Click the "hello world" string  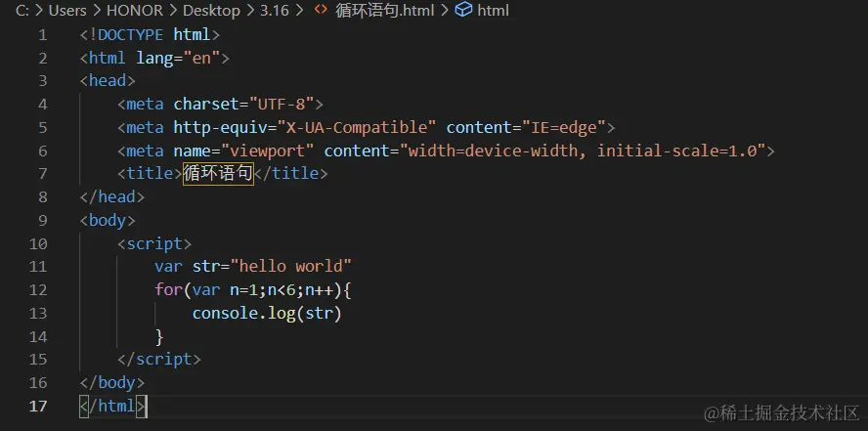pos(290,266)
